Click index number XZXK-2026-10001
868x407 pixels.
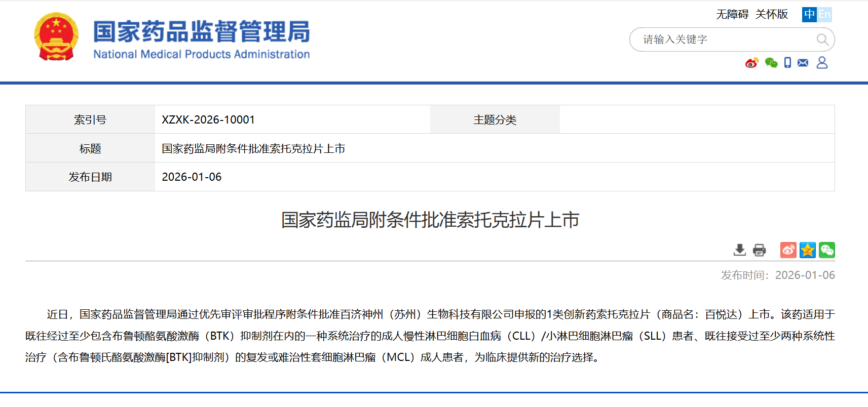pos(208,120)
